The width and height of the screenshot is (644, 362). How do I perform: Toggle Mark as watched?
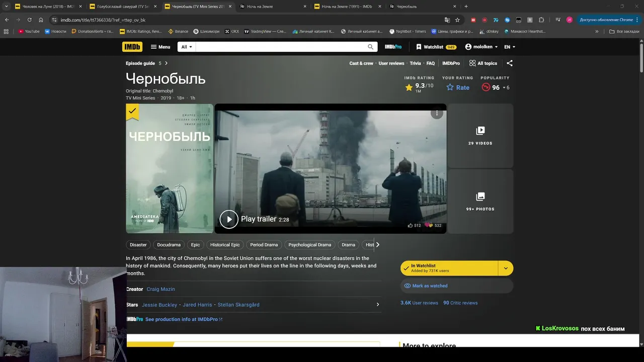pos(457,286)
